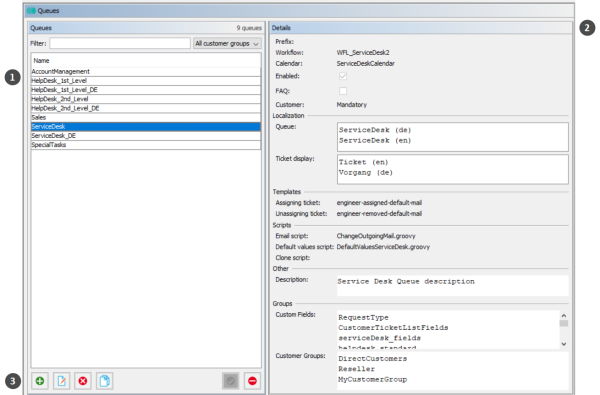Image resolution: width=600 pixels, height=395 pixels.
Task: Select the HelpDesk_1st_Level_DE queue
Action: click(x=146, y=90)
